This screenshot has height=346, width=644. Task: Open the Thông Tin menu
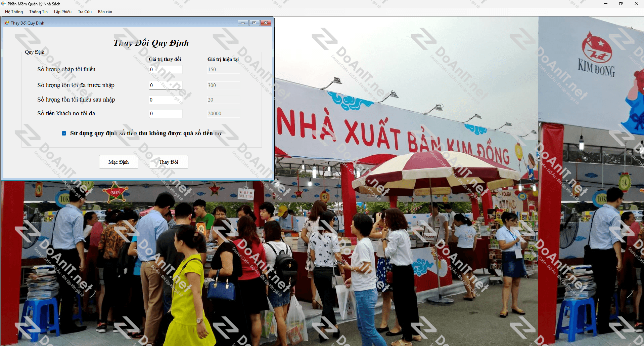coord(38,12)
